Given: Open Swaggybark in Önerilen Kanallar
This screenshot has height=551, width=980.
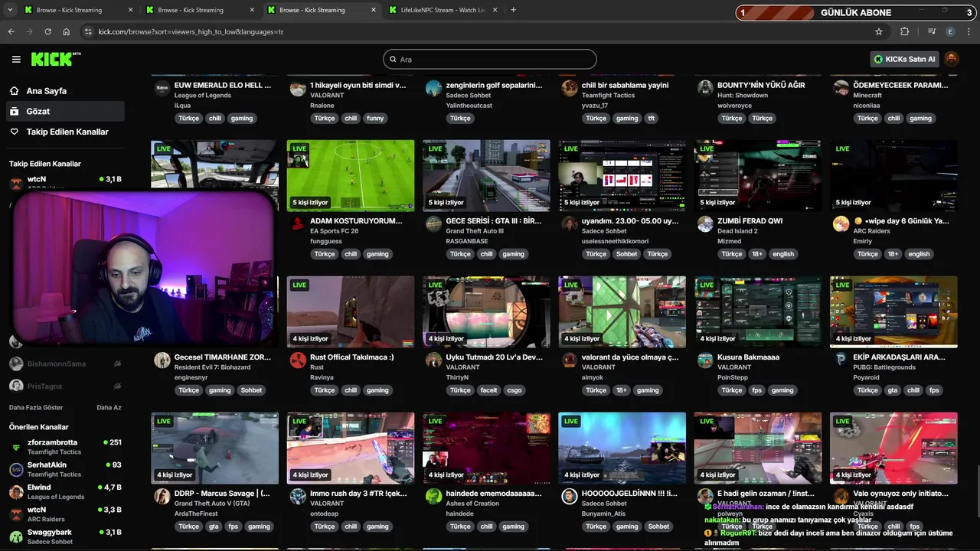Looking at the screenshot, I should (x=64, y=536).
